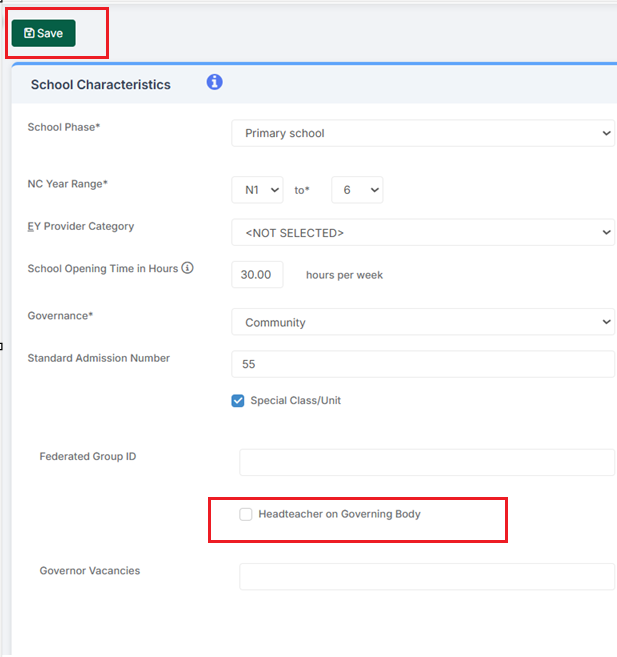Click the Governor Vacancies label

(x=90, y=571)
